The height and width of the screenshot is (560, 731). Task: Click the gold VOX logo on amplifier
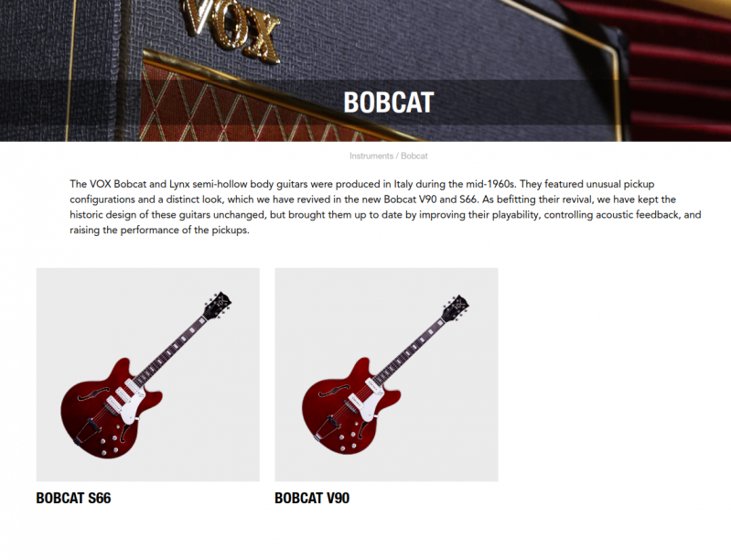point(231,28)
